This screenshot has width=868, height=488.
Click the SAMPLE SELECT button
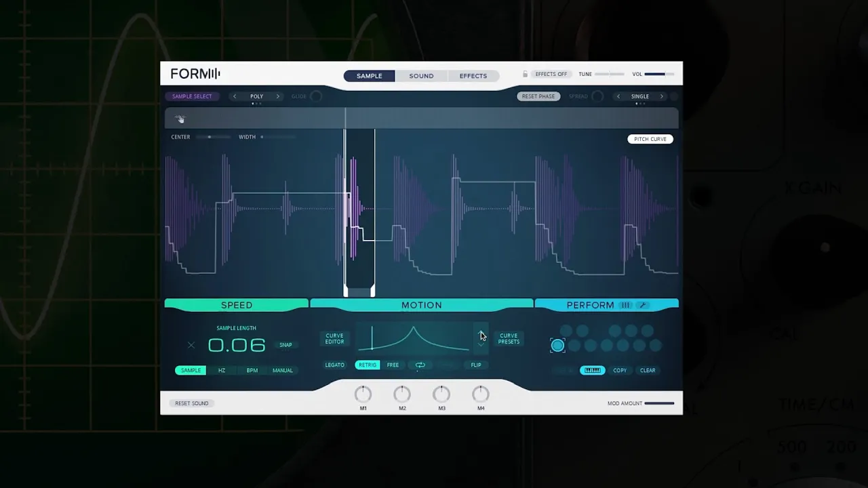[192, 96]
